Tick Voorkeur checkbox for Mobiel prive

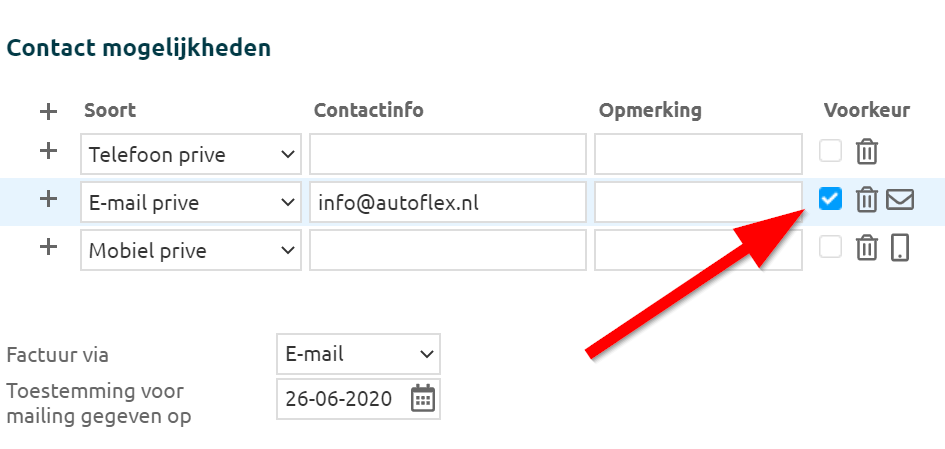pyautogui.click(x=830, y=247)
